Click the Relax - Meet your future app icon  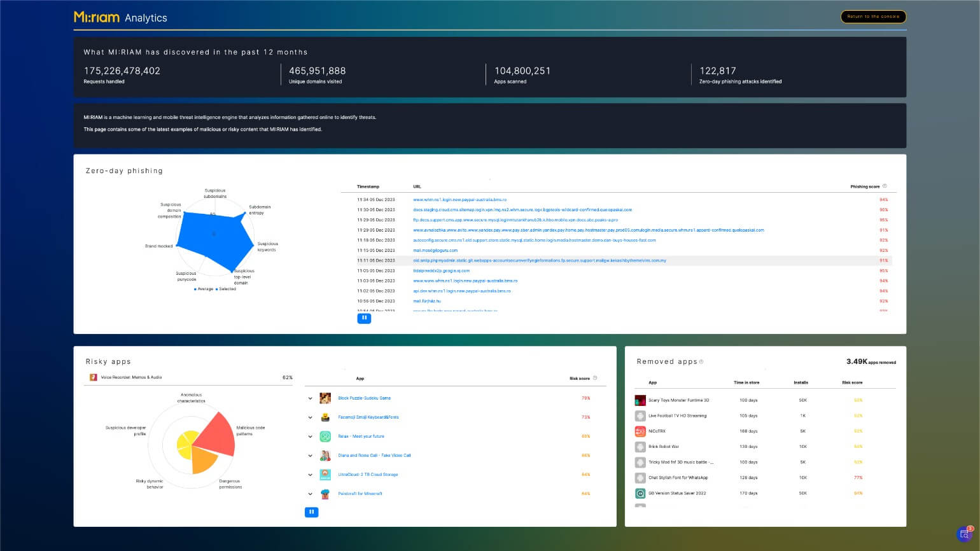(x=325, y=436)
